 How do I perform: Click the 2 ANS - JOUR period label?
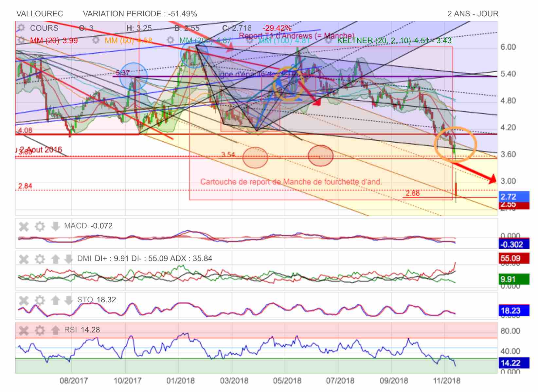[x=473, y=14]
